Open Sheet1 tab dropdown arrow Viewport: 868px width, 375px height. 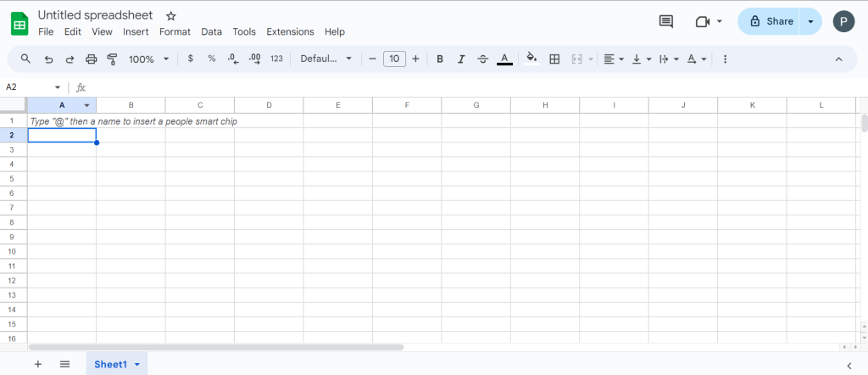coord(136,365)
